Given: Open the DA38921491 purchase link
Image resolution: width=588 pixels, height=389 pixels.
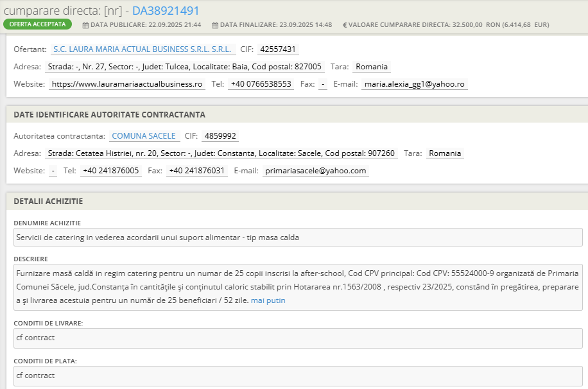Looking at the screenshot, I should [x=166, y=10].
